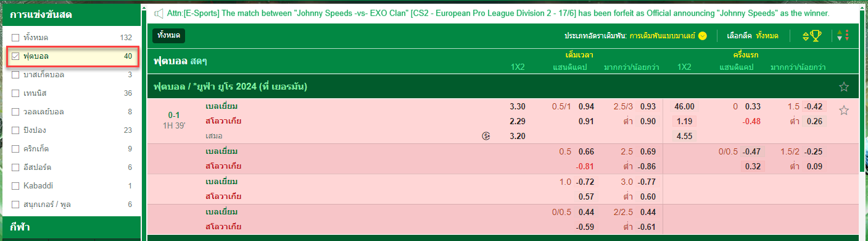The image size is (868, 241).
Task: Favorite the เบลเยี่ยม vs สโลวาเกีย match star
Action: click(844, 111)
